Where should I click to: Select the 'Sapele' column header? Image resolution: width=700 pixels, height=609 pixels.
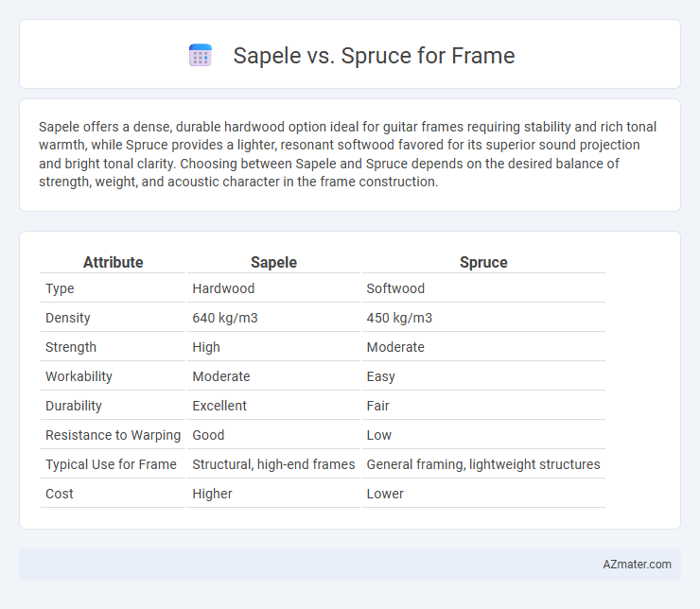coord(273,262)
